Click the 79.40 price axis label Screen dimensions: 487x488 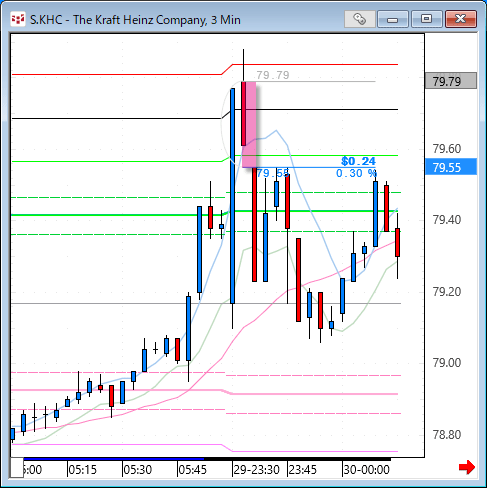[x=447, y=220]
